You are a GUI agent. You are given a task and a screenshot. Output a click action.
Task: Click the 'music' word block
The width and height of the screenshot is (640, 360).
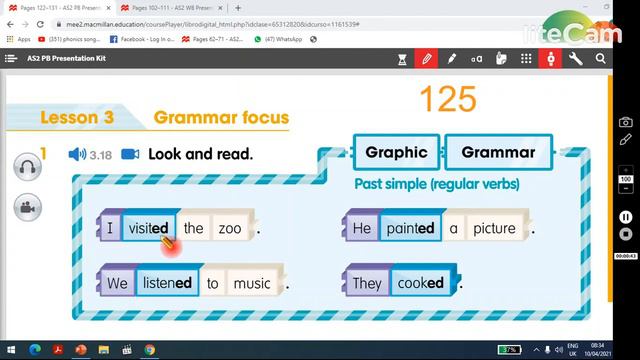(252, 282)
